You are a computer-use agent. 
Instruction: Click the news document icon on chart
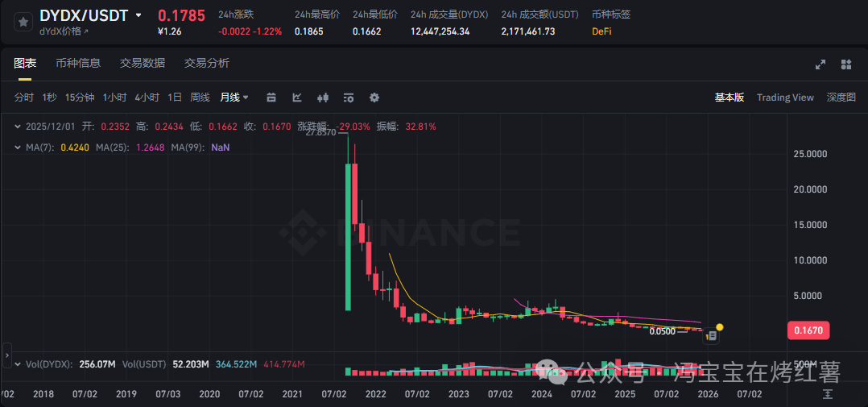[x=712, y=335]
